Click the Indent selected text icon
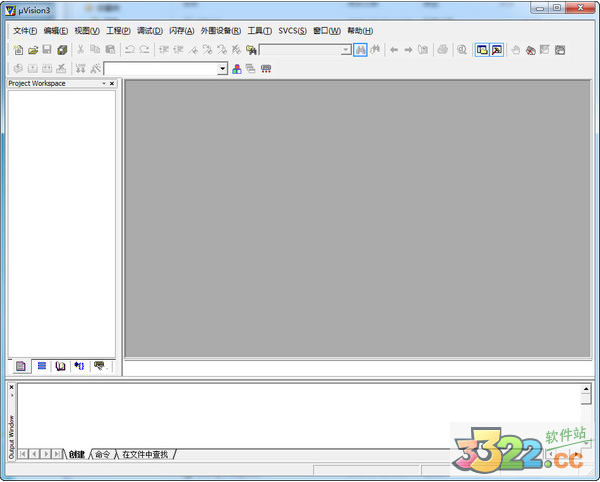This screenshot has height=482, width=600. 164,50
